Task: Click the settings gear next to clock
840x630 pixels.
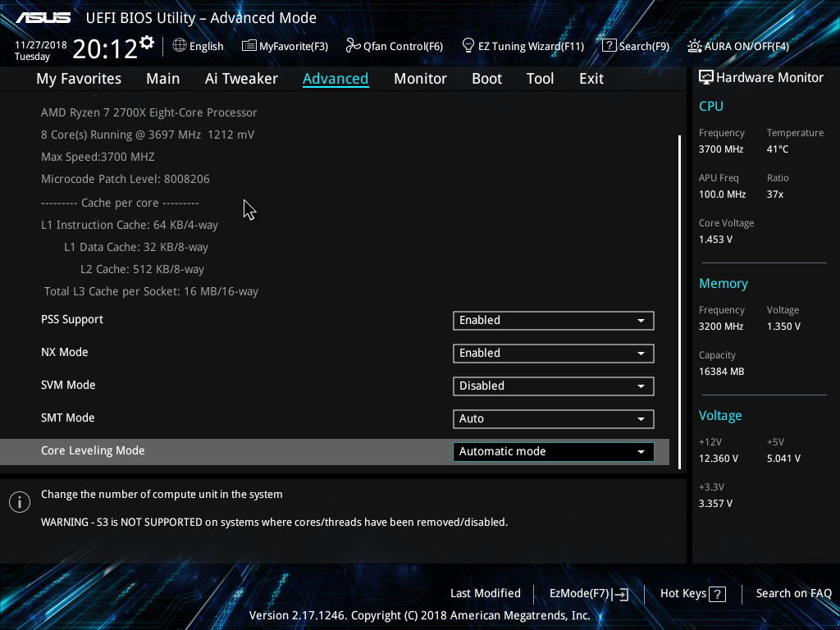Action: pyautogui.click(x=147, y=43)
